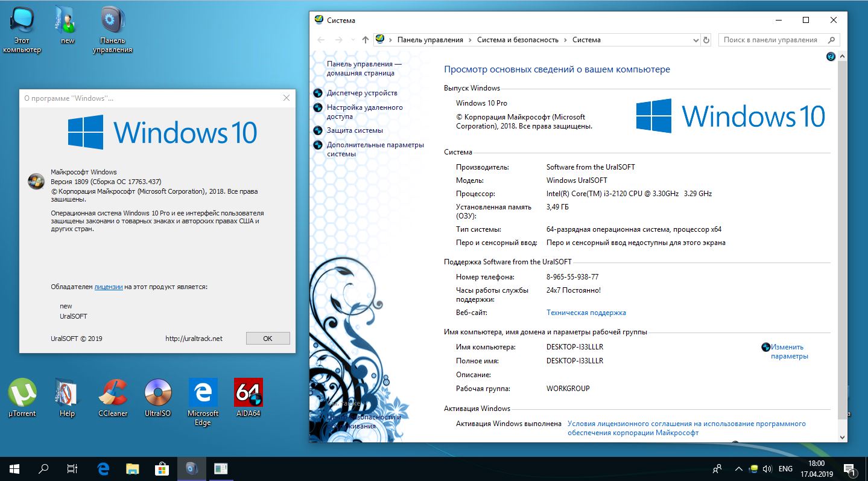
Task: Open the volume tray icon
Action: point(767,468)
